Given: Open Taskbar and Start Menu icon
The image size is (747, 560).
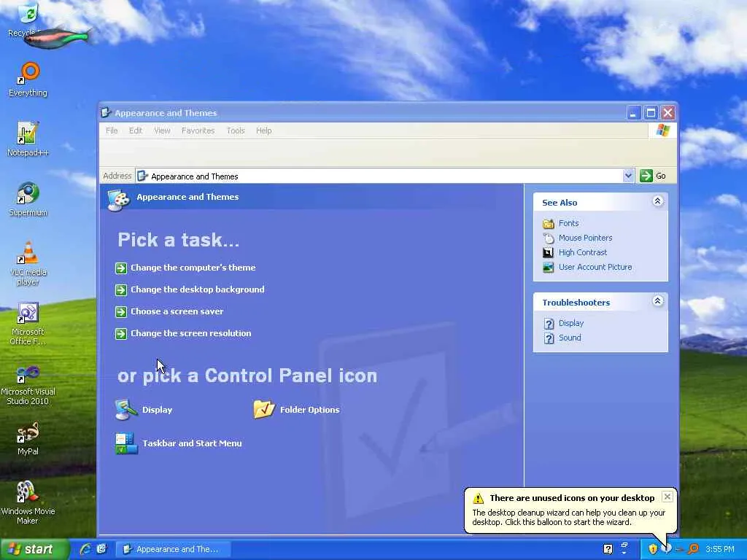Looking at the screenshot, I should pos(126,443).
